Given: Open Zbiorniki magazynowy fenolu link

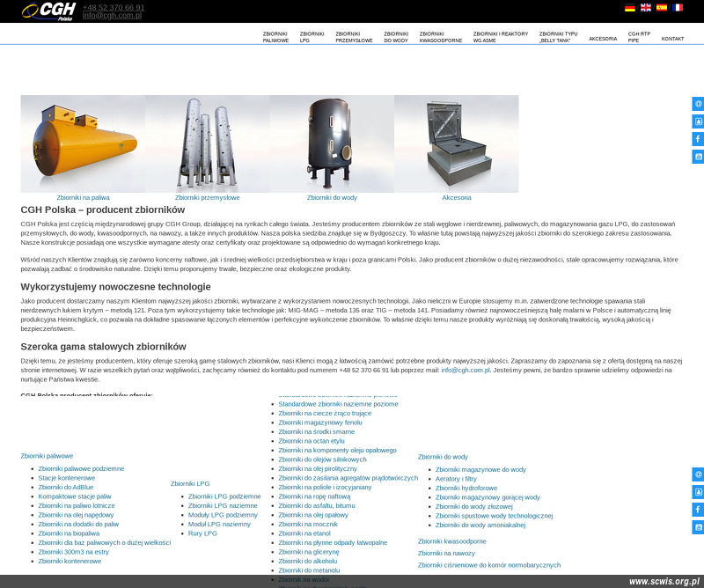Looking at the screenshot, I should 320,423.
